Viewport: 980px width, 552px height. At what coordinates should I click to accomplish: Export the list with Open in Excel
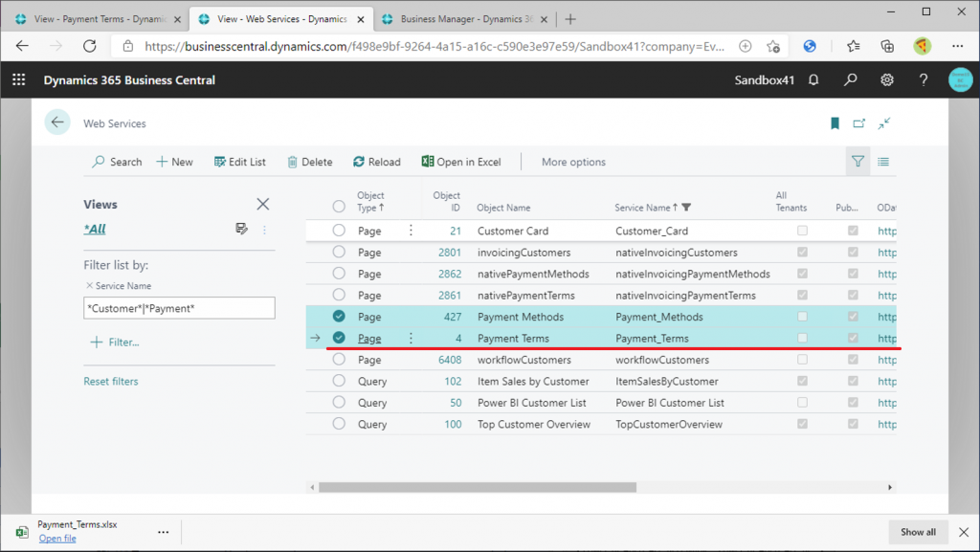(x=461, y=162)
